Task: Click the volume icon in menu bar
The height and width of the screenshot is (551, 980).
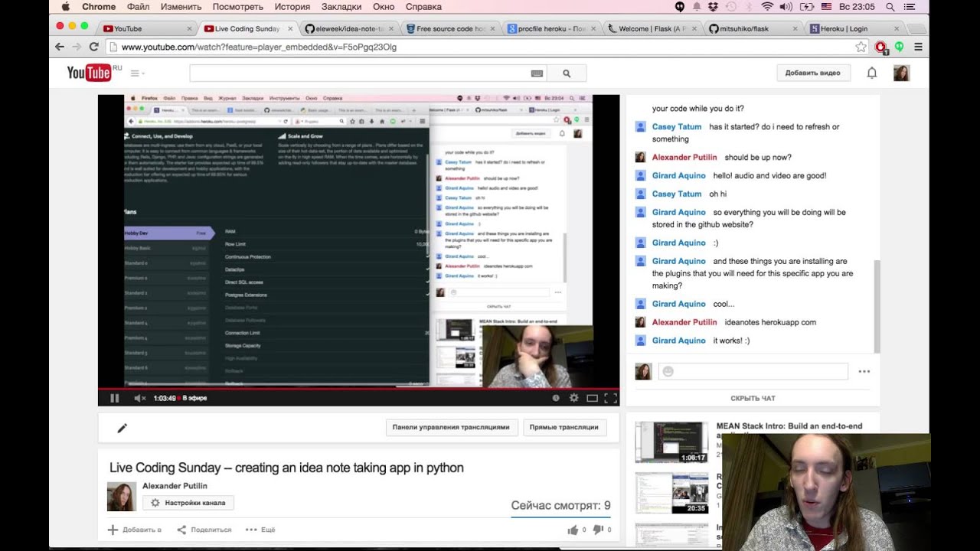Action: (786, 7)
